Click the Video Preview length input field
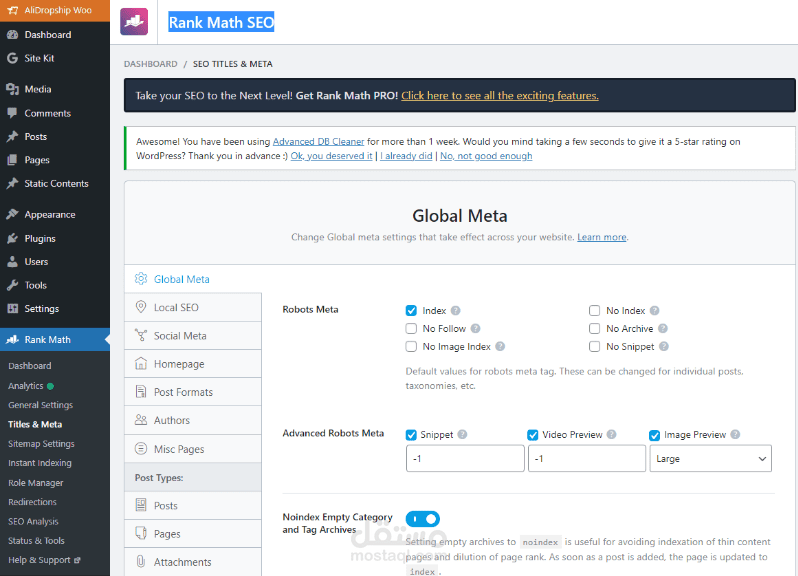Image resolution: width=798 pixels, height=576 pixels. [x=587, y=458]
